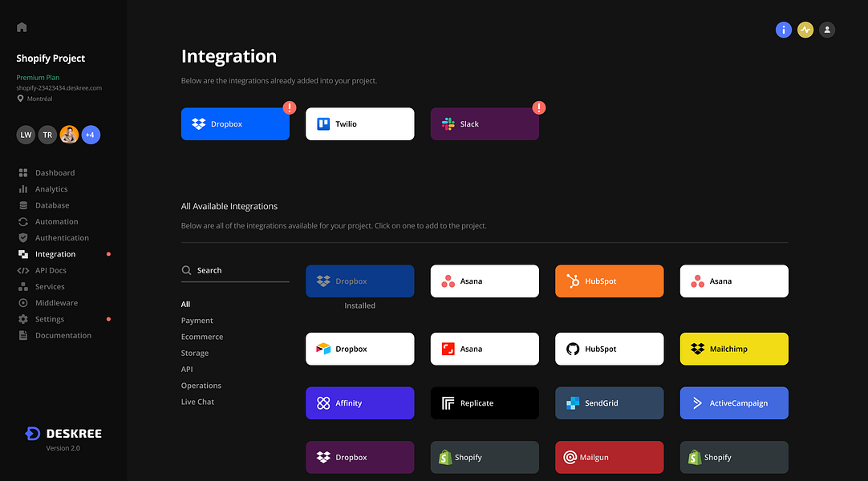The image size is (868, 481).
Task: Filter integrations by Ecommerce
Action: point(202,337)
